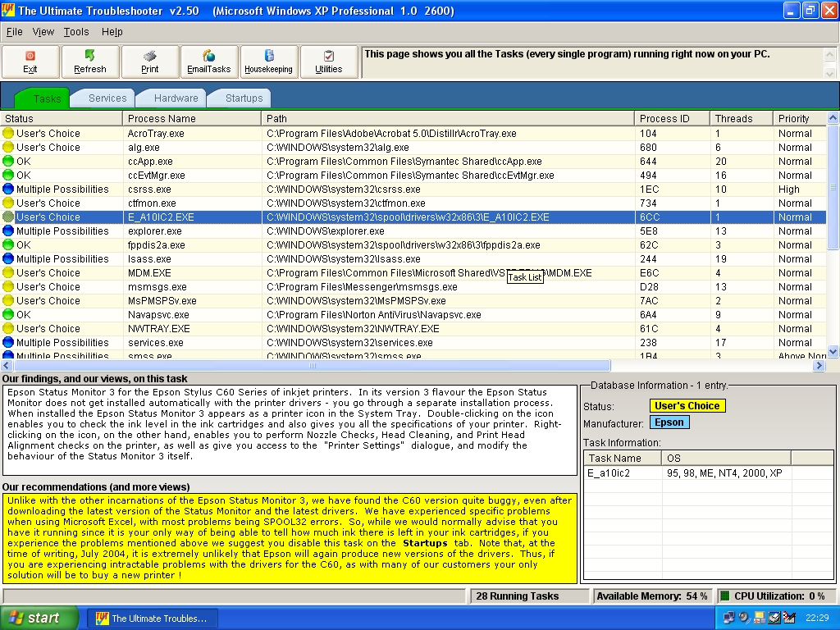
Task: Click the blue status dot for csrss.exe
Action: (x=8, y=189)
